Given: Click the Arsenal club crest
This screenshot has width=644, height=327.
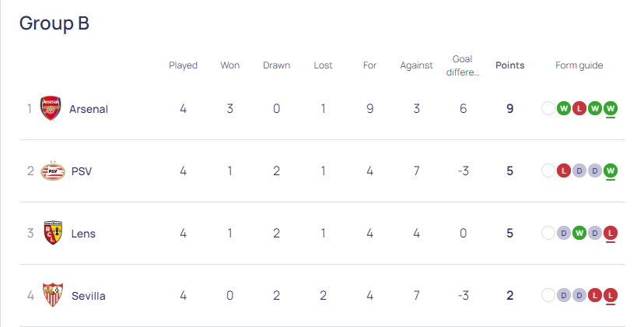Looking at the screenshot, I should pyautogui.click(x=51, y=108).
